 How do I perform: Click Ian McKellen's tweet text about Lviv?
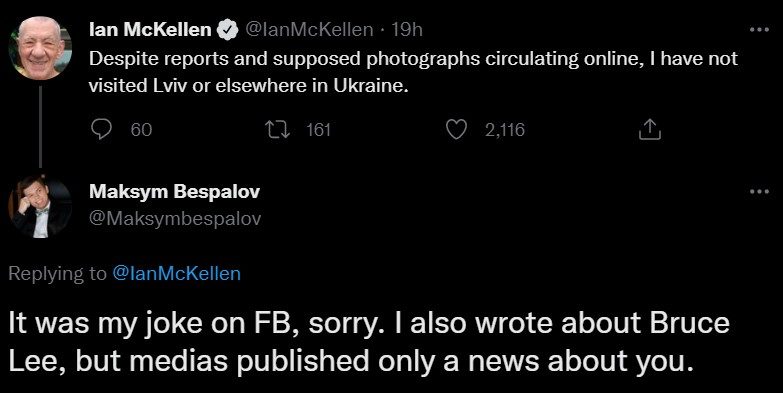(x=413, y=72)
